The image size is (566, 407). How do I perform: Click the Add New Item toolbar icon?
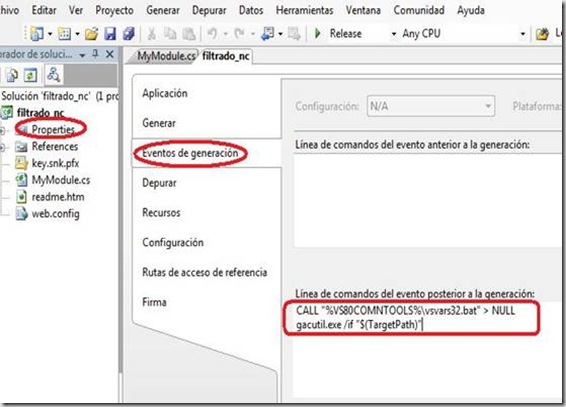(65, 34)
